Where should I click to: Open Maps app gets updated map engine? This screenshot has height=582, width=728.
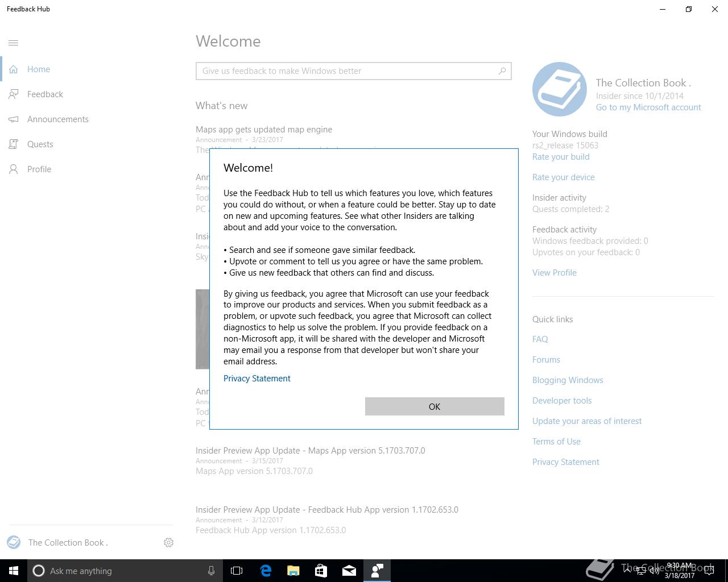point(264,130)
